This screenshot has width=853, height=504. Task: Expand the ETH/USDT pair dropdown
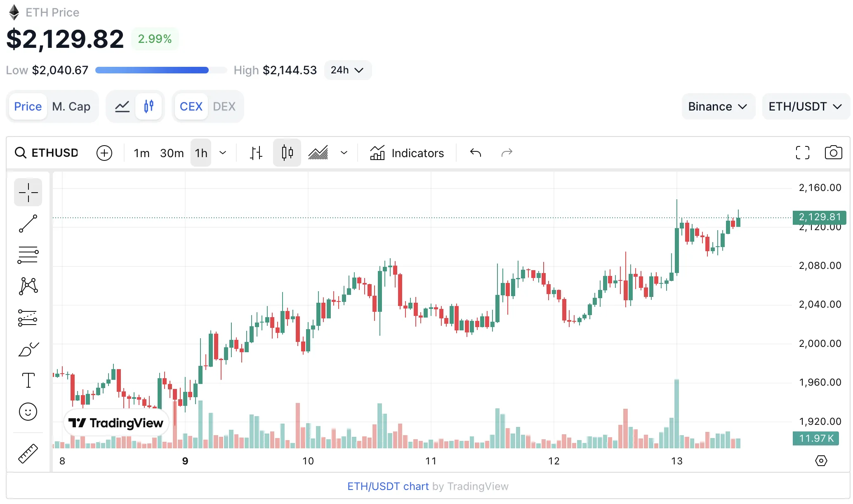click(x=805, y=106)
